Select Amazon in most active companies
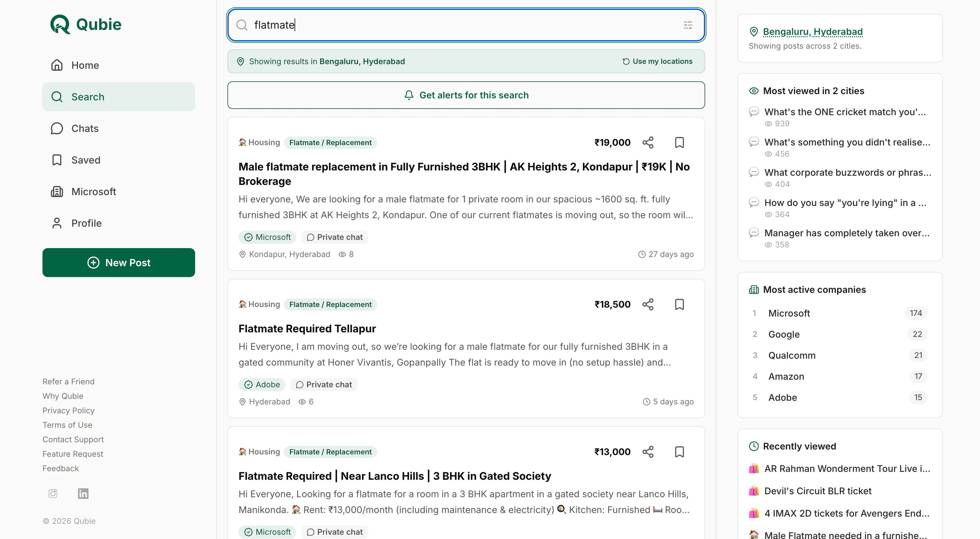The width and height of the screenshot is (980, 539). tap(839, 376)
